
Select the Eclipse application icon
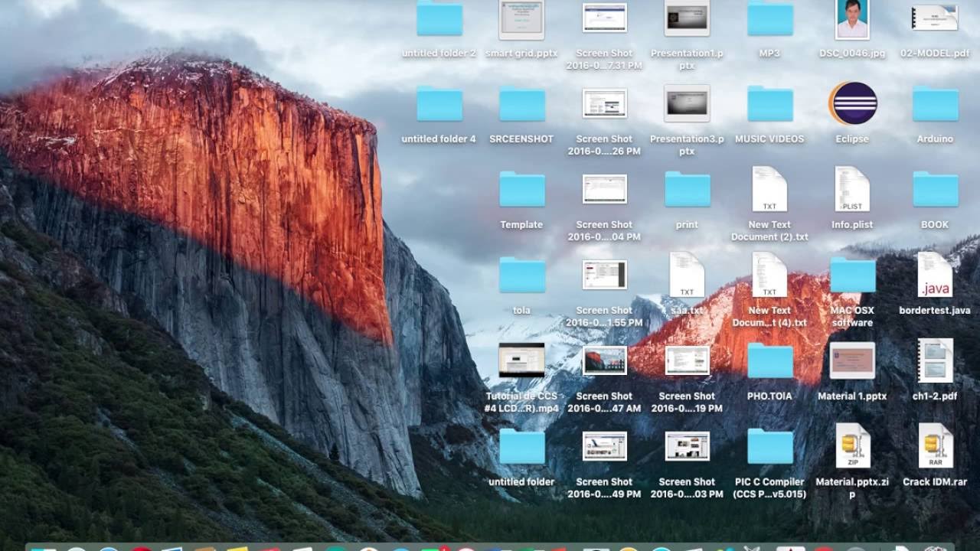click(x=853, y=103)
